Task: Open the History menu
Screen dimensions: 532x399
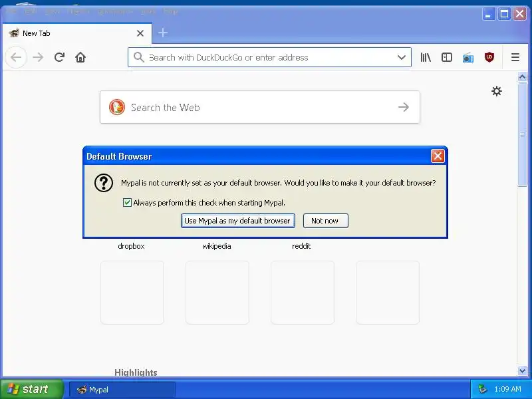Action: pos(78,11)
